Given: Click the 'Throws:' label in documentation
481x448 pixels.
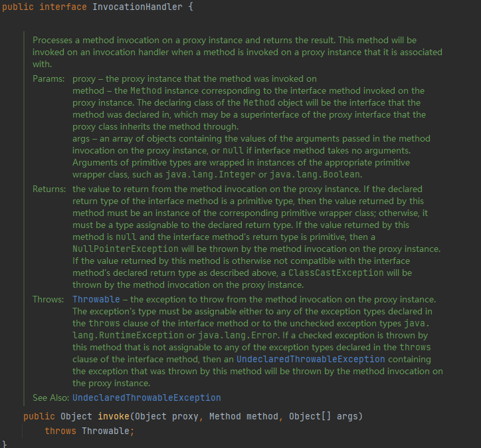Looking at the screenshot, I should 48,300.
